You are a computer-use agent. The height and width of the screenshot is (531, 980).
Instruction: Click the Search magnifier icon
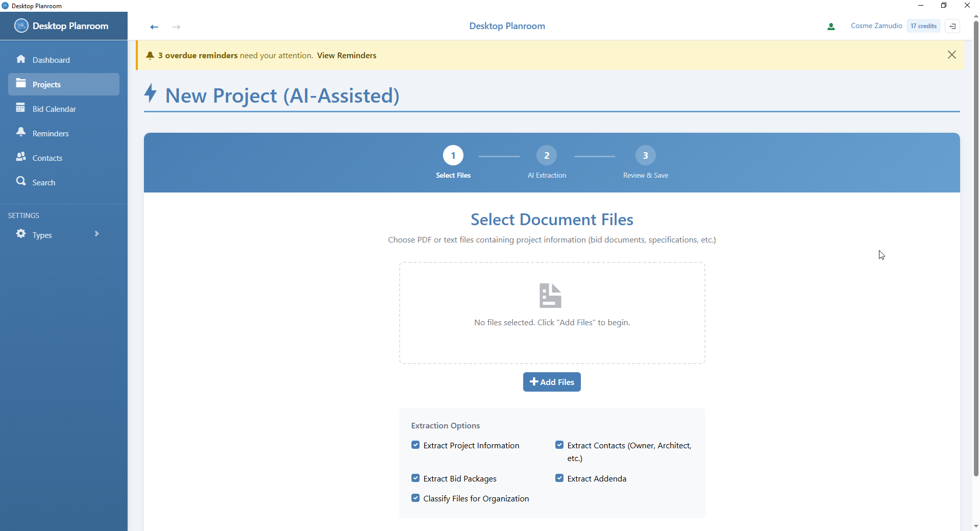click(21, 181)
